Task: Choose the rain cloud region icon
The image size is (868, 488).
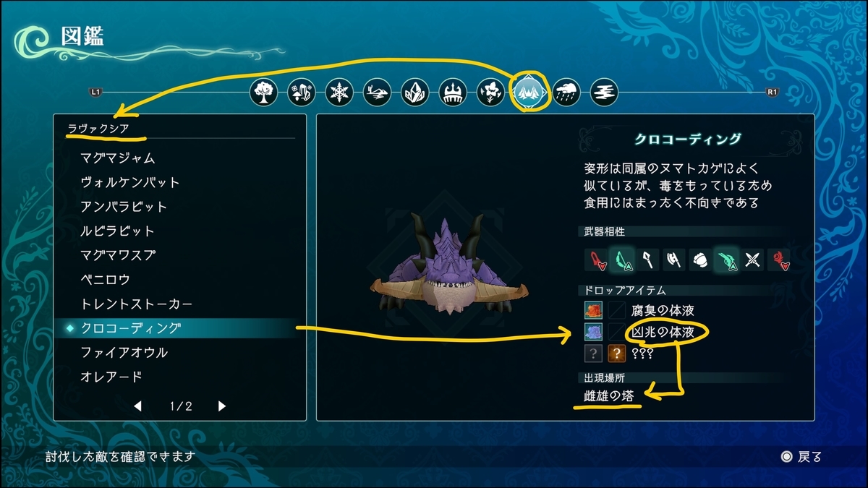Action: [566, 93]
